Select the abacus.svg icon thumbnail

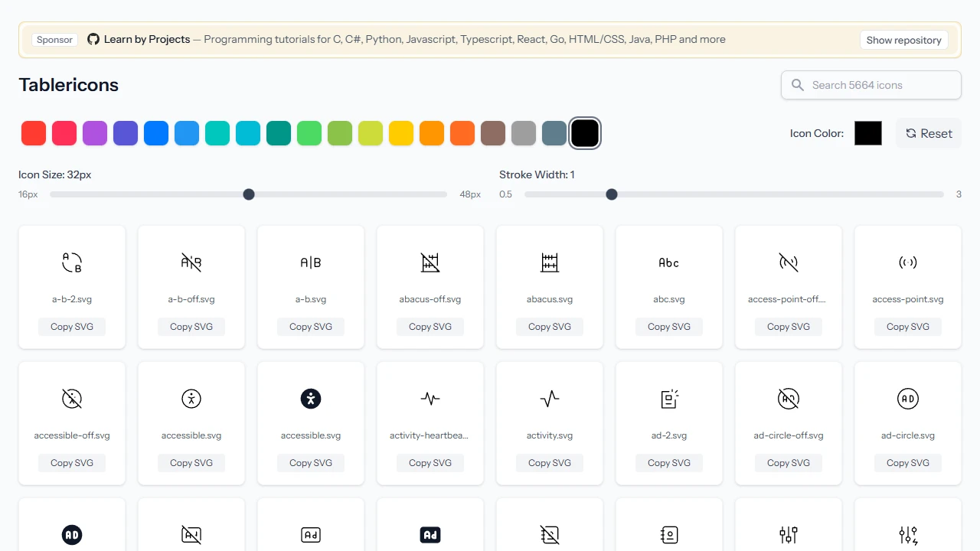click(549, 262)
